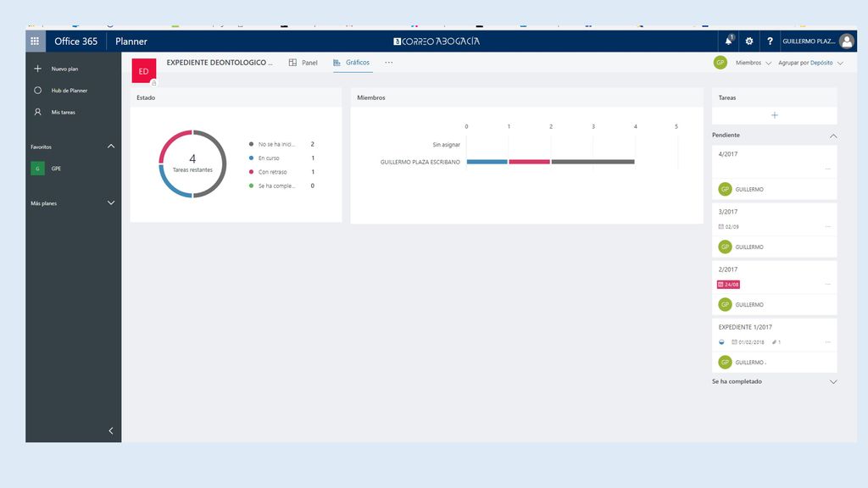
Task: Click the GP member avatar beside Miembros
Action: click(721, 63)
